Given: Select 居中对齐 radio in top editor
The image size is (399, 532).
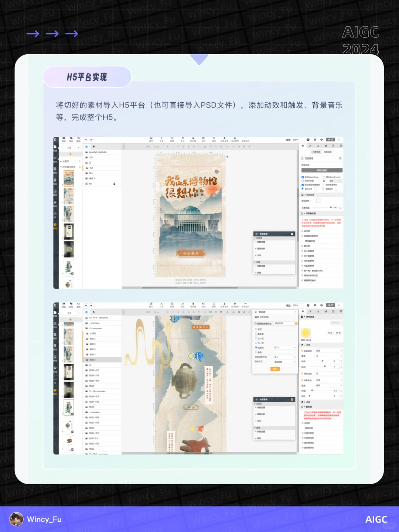Looking at the screenshot, I should (x=303, y=189).
